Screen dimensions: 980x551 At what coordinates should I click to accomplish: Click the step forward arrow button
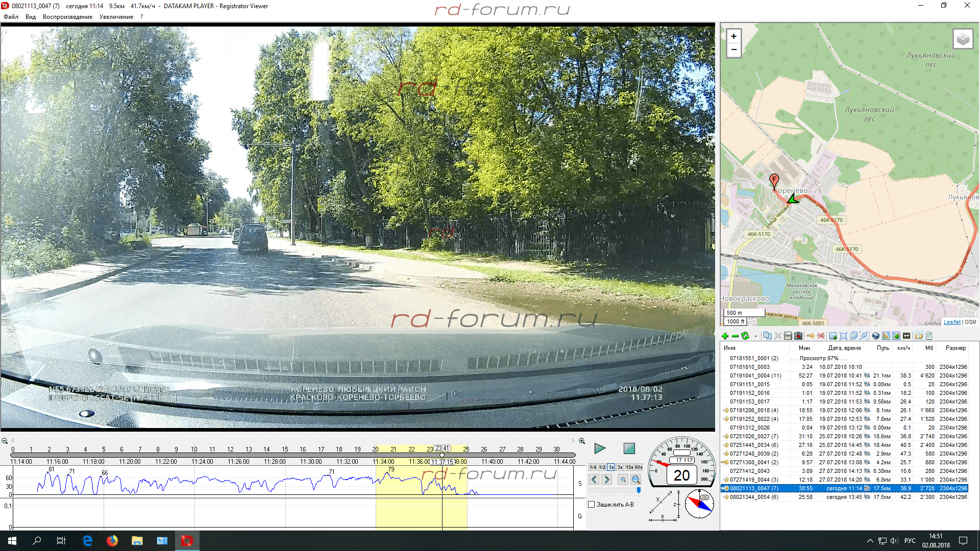[x=607, y=480]
